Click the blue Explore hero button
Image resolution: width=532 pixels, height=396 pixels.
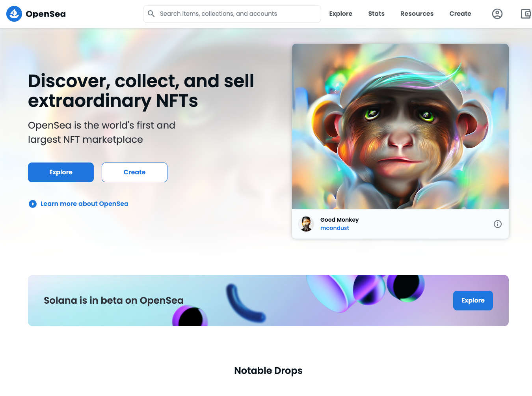(61, 172)
